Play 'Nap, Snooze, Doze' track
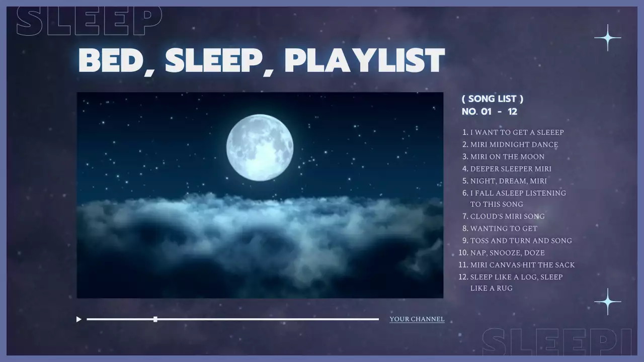The image size is (644, 362). click(507, 252)
